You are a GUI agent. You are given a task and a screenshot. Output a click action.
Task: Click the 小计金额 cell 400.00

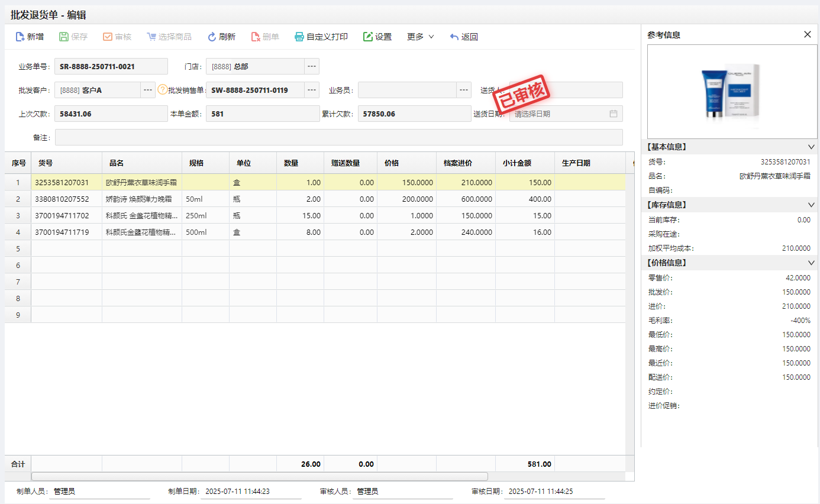[x=525, y=199]
